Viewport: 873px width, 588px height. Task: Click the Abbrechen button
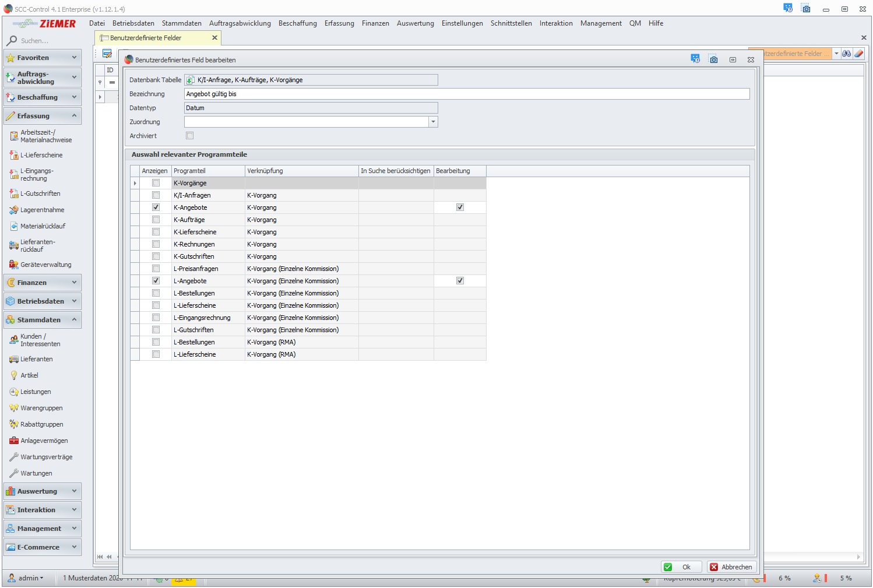[x=731, y=567]
